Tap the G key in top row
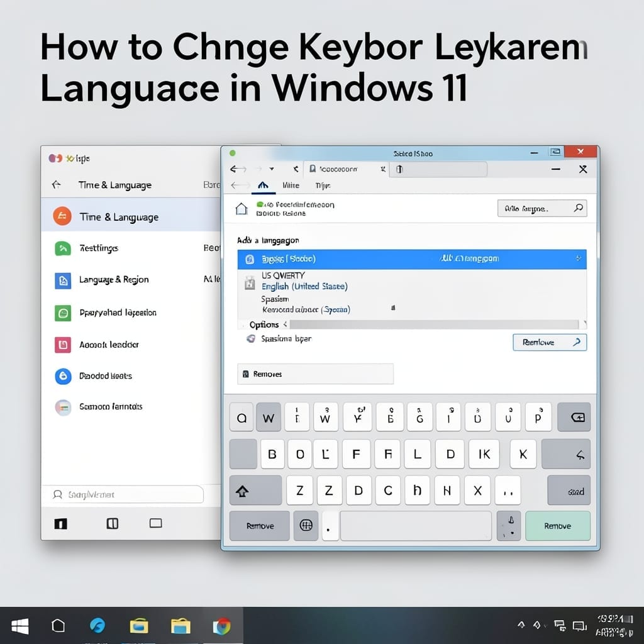The width and height of the screenshot is (644, 644). (419, 418)
